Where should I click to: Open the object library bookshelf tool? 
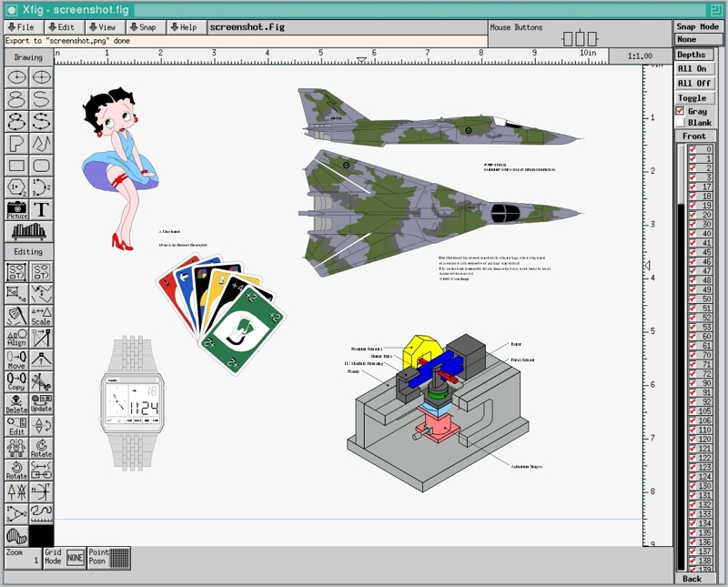pyautogui.click(x=29, y=232)
